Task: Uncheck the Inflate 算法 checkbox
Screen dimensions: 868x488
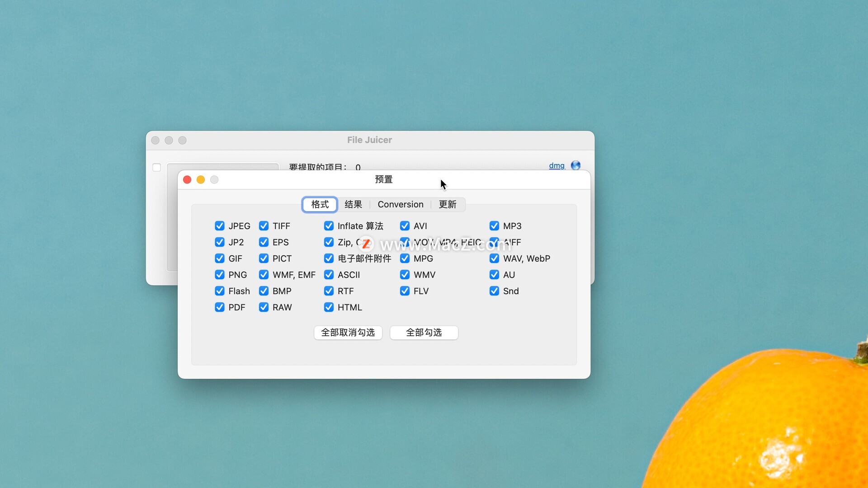Action: pos(329,226)
